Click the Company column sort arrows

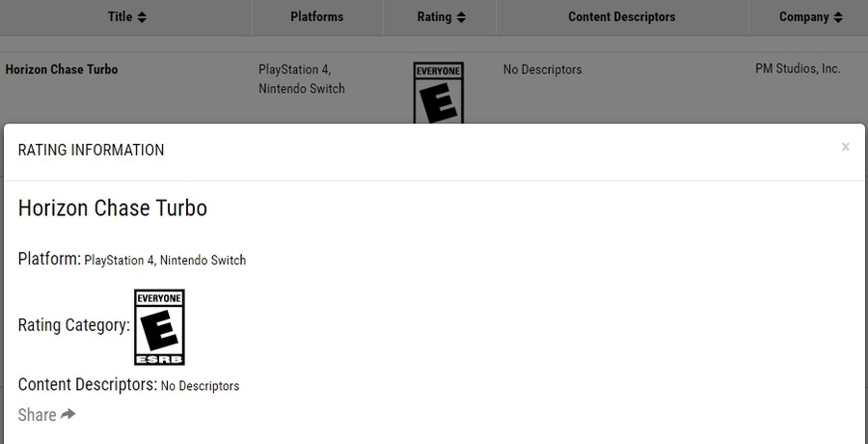838,17
